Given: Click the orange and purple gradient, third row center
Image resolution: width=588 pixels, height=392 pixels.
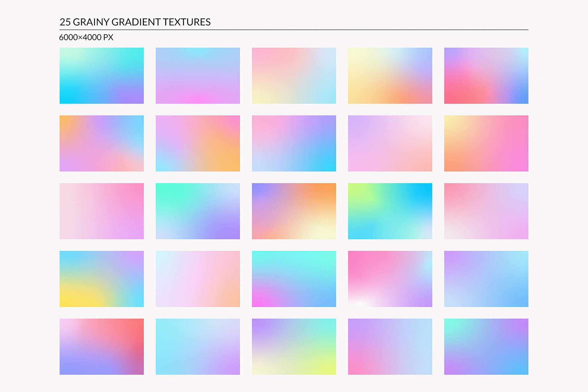Looking at the screenshot, I should pos(294,211).
